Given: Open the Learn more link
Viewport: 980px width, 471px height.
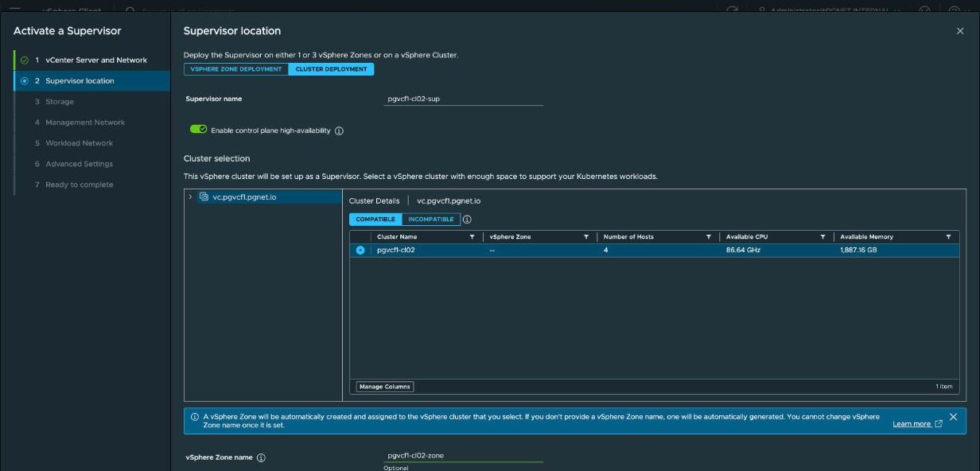Looking at the screenshot, I should (x=912, y=424).
